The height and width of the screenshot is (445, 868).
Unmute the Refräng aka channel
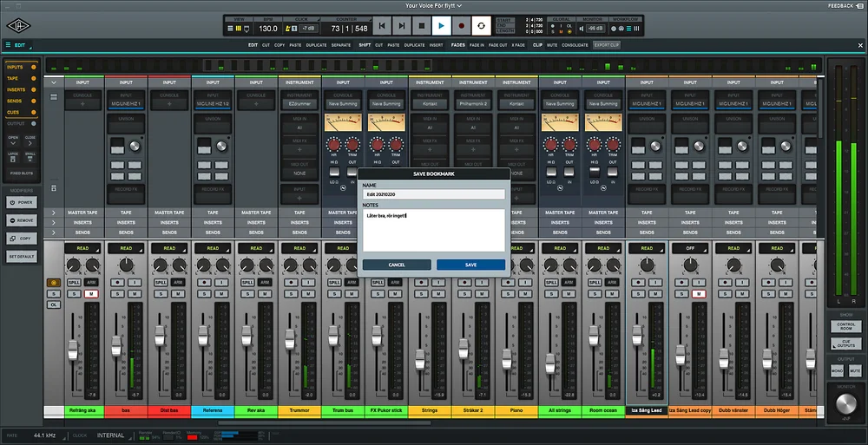(91, 294)
